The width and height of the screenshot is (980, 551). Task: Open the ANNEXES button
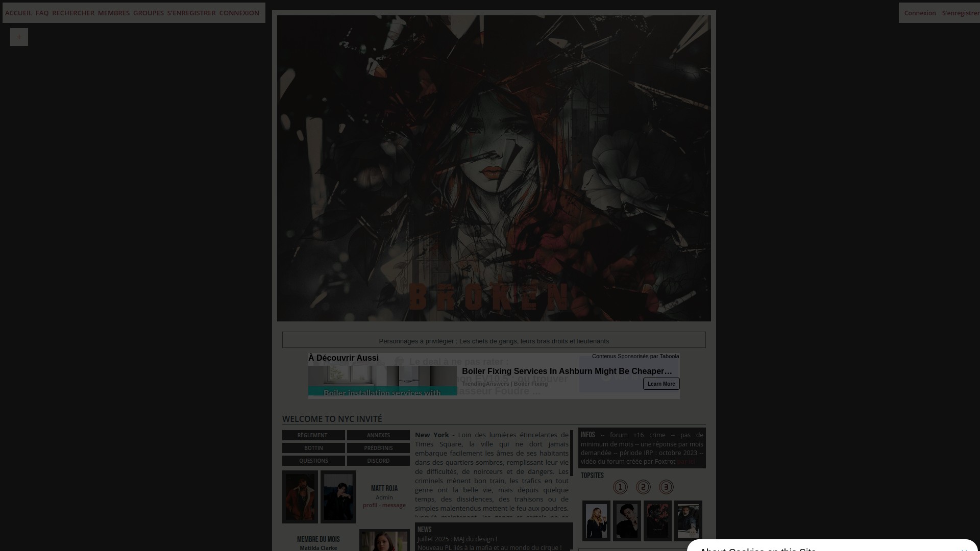coord(378,435)
